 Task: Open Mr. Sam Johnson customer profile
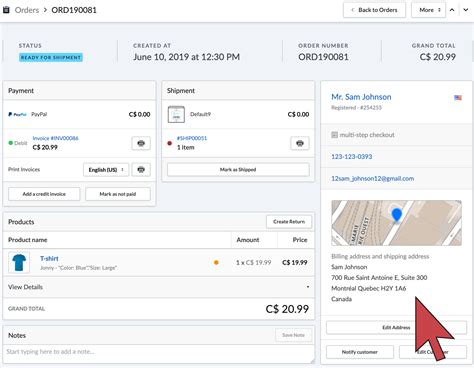(361, 97)
